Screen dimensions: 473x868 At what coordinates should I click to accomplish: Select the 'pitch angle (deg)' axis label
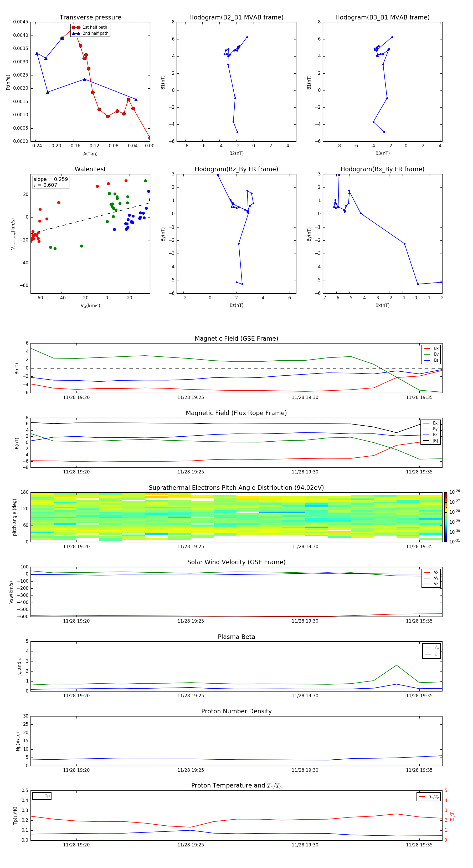(x=14, y=517)
